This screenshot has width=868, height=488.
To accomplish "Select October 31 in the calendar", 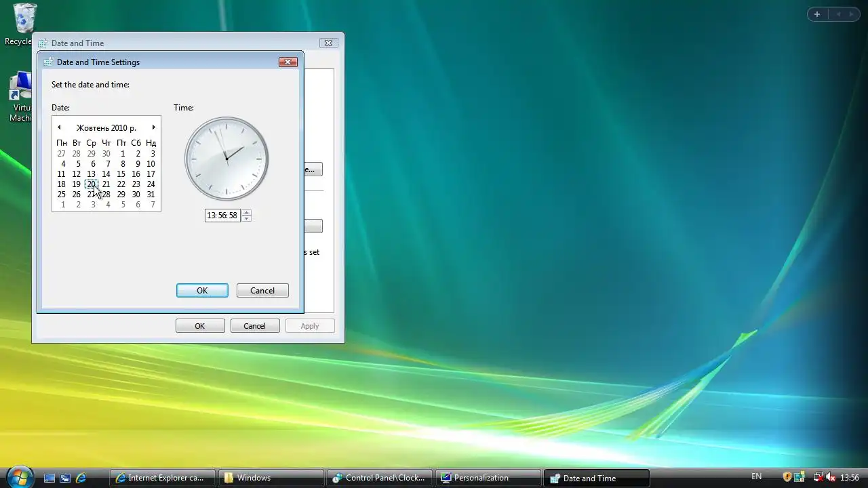I will (151, 195).
